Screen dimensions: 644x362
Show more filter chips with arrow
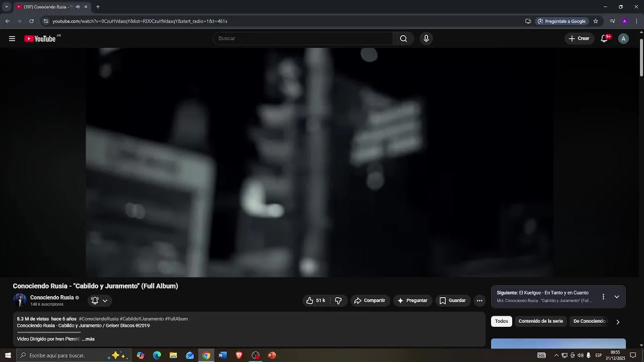click(618, 322)
